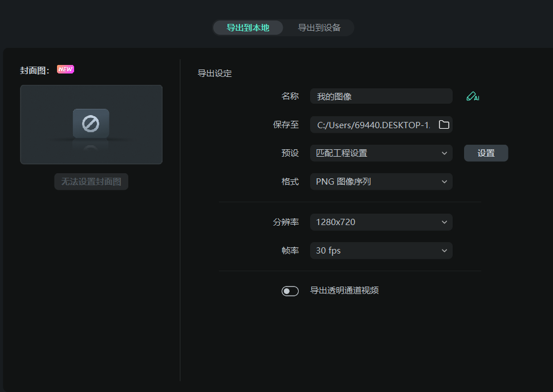Click the AI rename pencil icon
553x392 pixels.
tap(473, 96)
